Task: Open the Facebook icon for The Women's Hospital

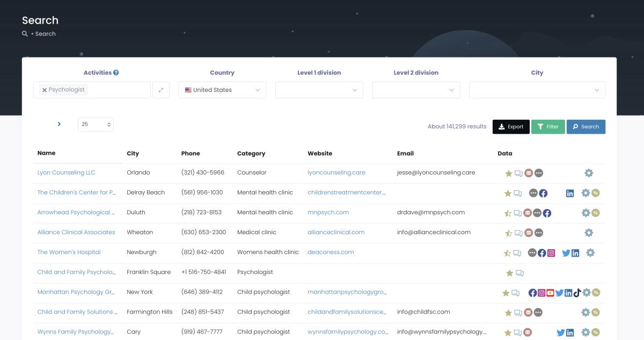Action: (542, 252)
